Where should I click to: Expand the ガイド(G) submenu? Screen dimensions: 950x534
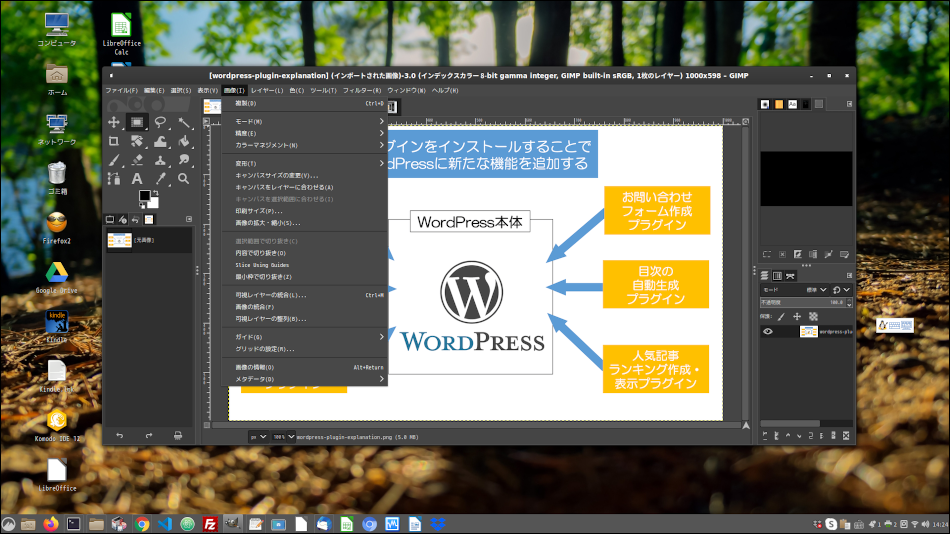tap(305, 337)
